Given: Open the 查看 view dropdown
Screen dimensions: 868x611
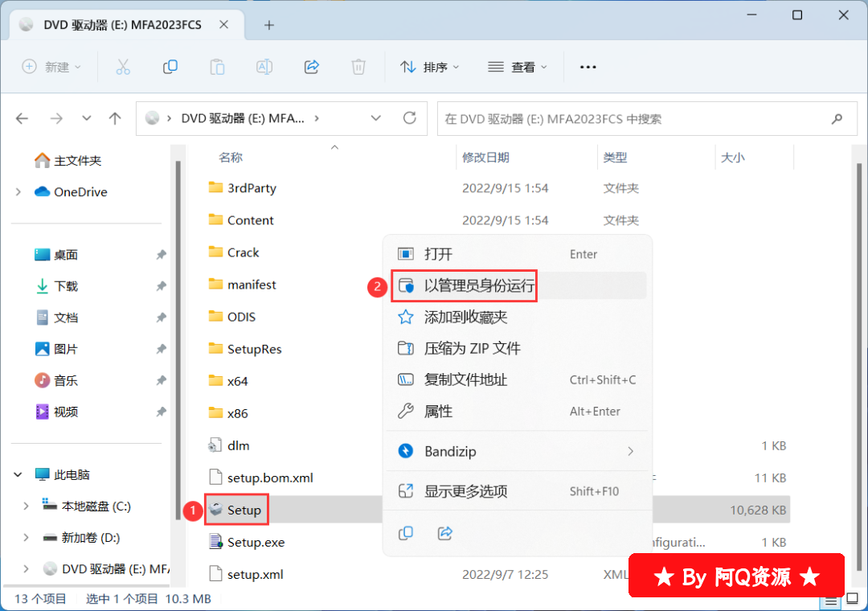Looking at the screenshot, I should tap(517, 67).
